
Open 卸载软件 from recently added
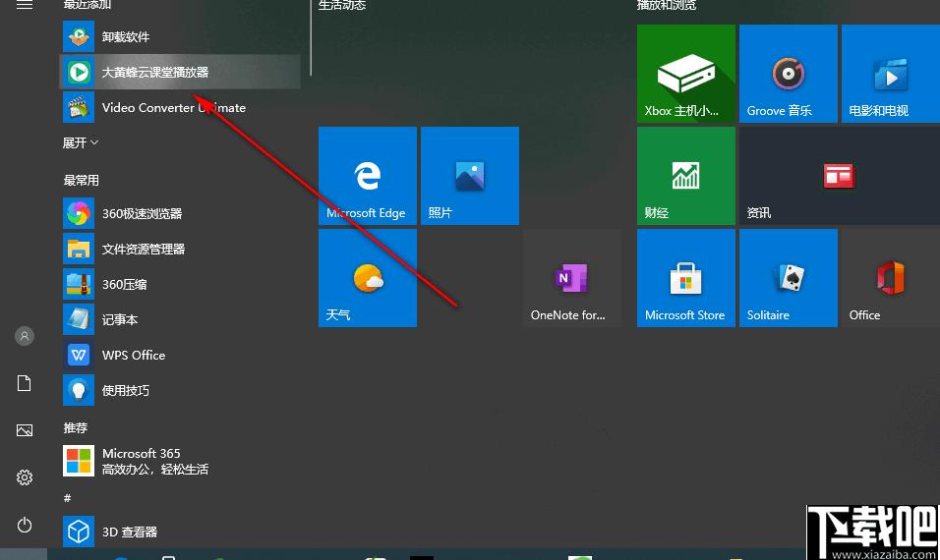pyautogui.click(x=180, y=36)
